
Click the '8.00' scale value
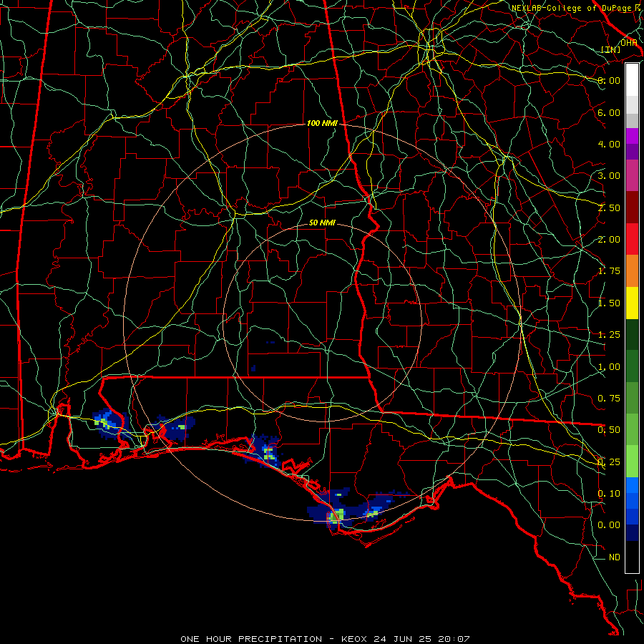tap(609, 80)
